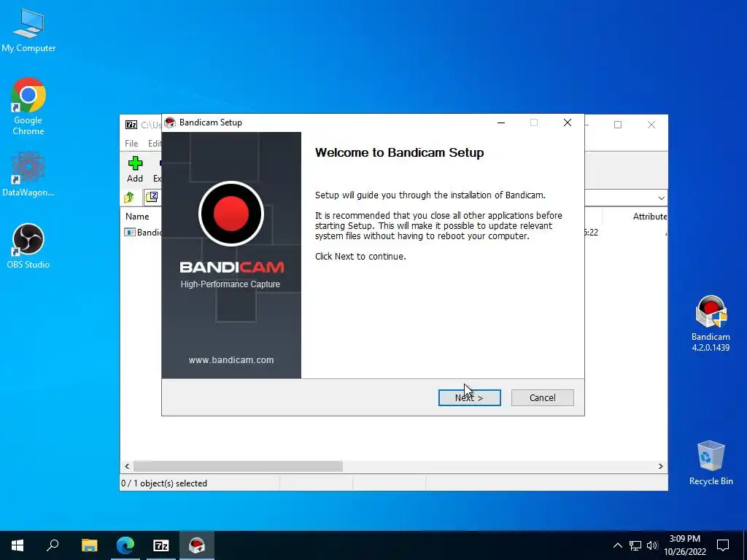Click the Bandicam Setup title bar icon

(x=170, y=122)
